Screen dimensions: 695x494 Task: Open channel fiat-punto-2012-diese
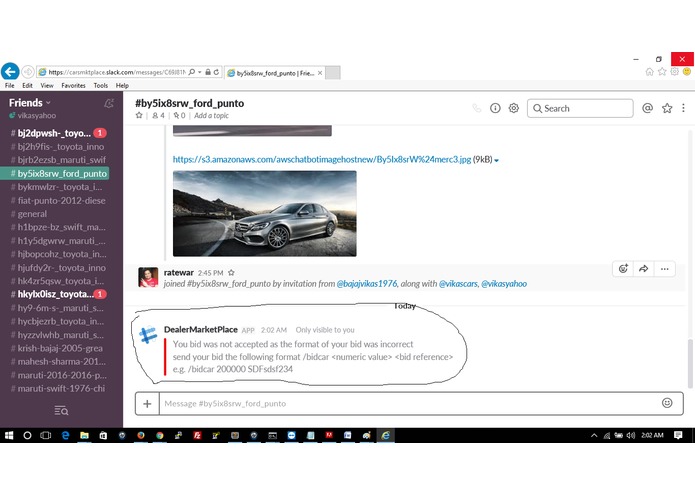(x=55, y=200)
